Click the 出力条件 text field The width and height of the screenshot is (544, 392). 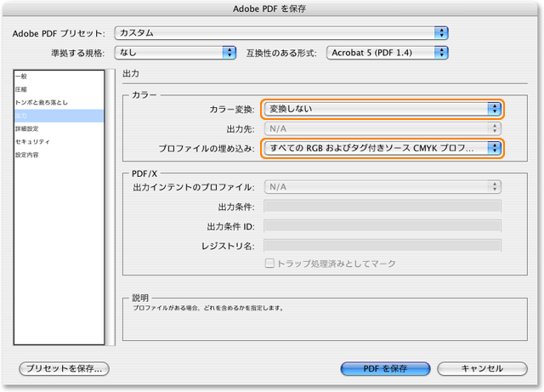tap(382, 207)
